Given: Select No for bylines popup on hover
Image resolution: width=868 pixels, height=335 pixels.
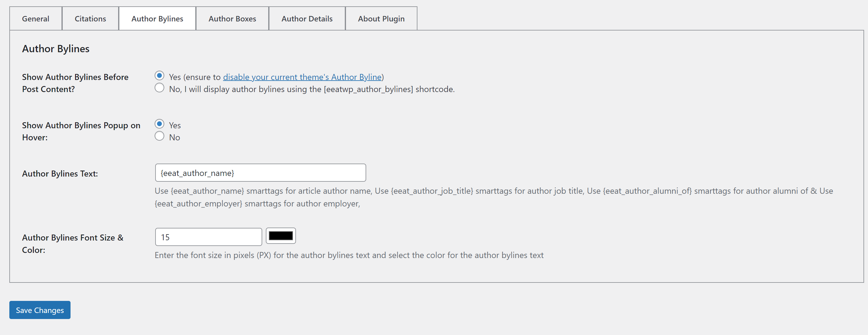Looking at the screenshot, I should coord(159,136).
